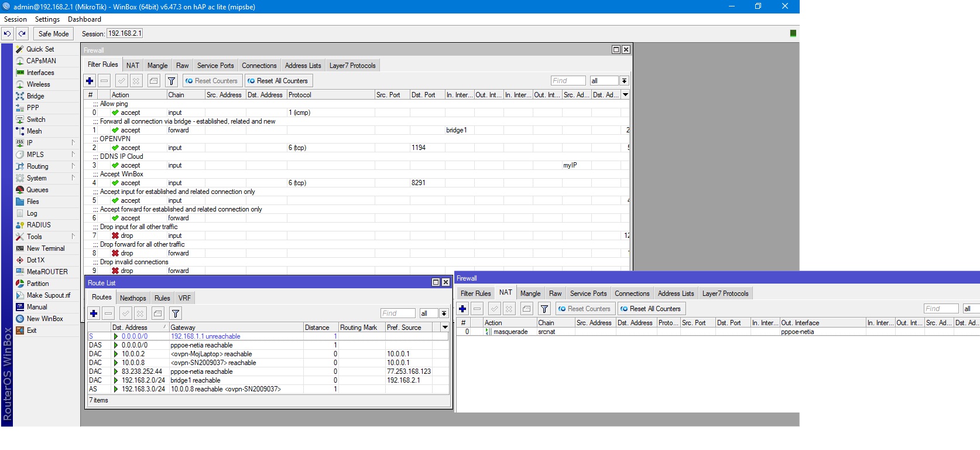Click Reset All Counters in upper Firewall
Viewport: 980px width, 450px height.
pos(278,81)
